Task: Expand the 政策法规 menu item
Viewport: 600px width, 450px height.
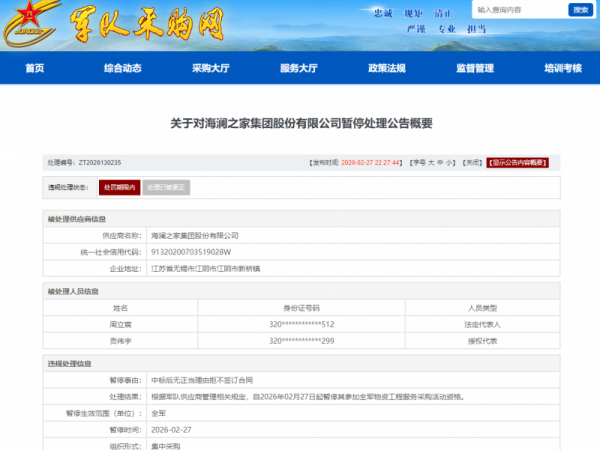Action: (x=387, y=68)
